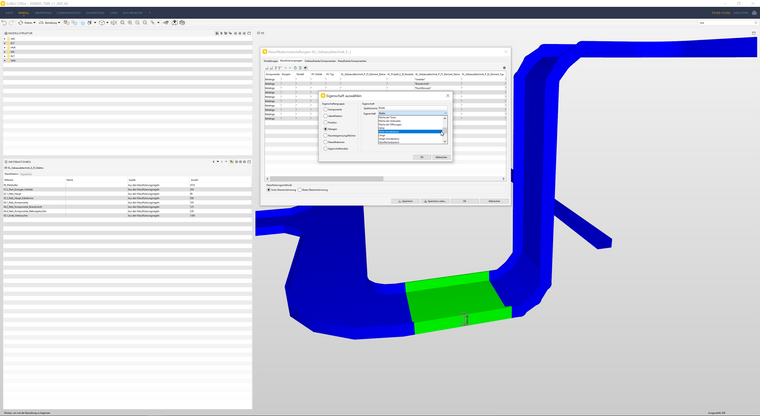
Task: Click Speichern button in classification dialog
Action: pos(405,201)
